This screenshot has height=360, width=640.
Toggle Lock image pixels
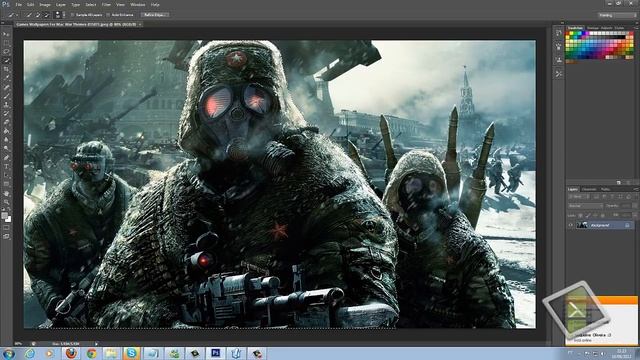(x=588, y=215)
